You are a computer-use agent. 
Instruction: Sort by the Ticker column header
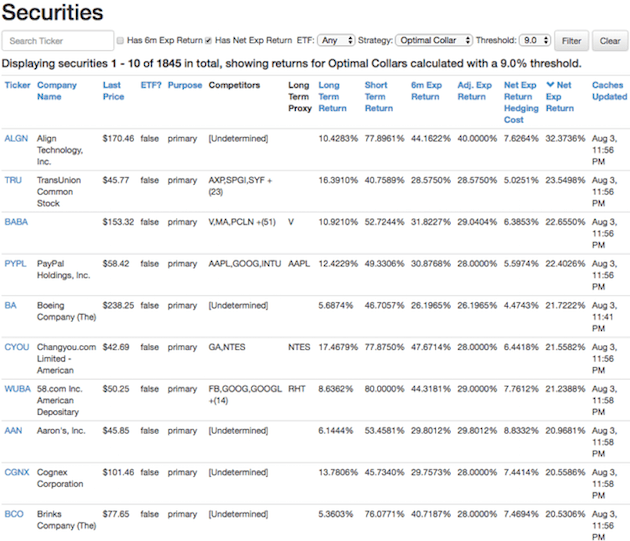[17, 85]
